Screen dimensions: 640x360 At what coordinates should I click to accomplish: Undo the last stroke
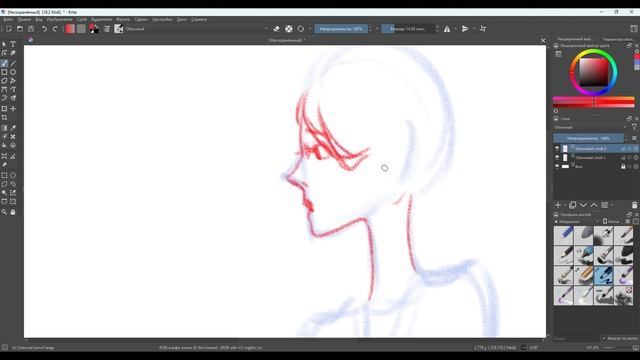pyautogui.click(x=44, y=29)
